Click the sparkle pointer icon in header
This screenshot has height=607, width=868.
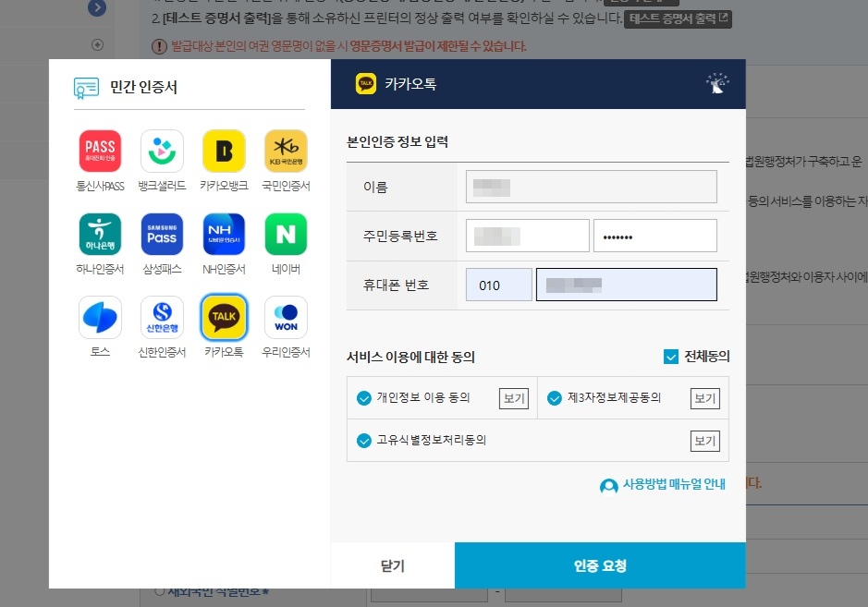click(x=717, y=83)
